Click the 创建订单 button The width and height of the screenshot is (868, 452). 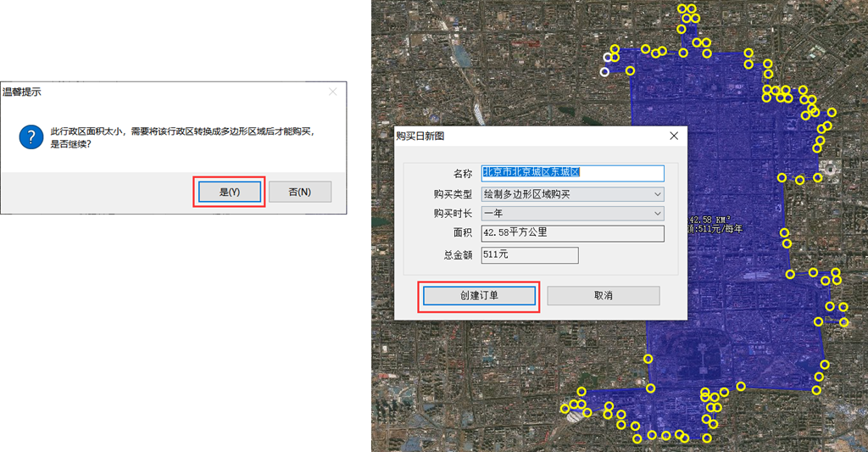click(x=480, y=296)
